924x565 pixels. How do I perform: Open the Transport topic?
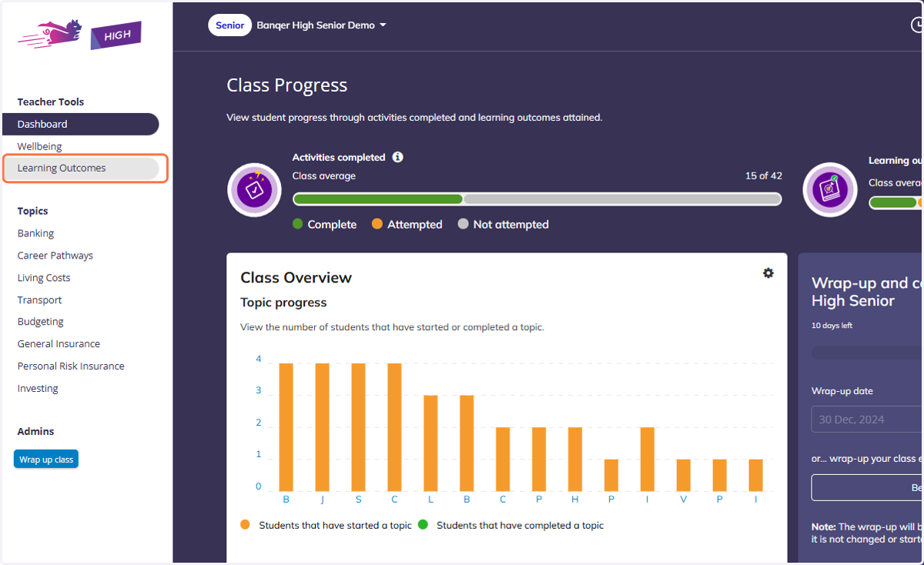pyautogui.click(x=39, y=300)
